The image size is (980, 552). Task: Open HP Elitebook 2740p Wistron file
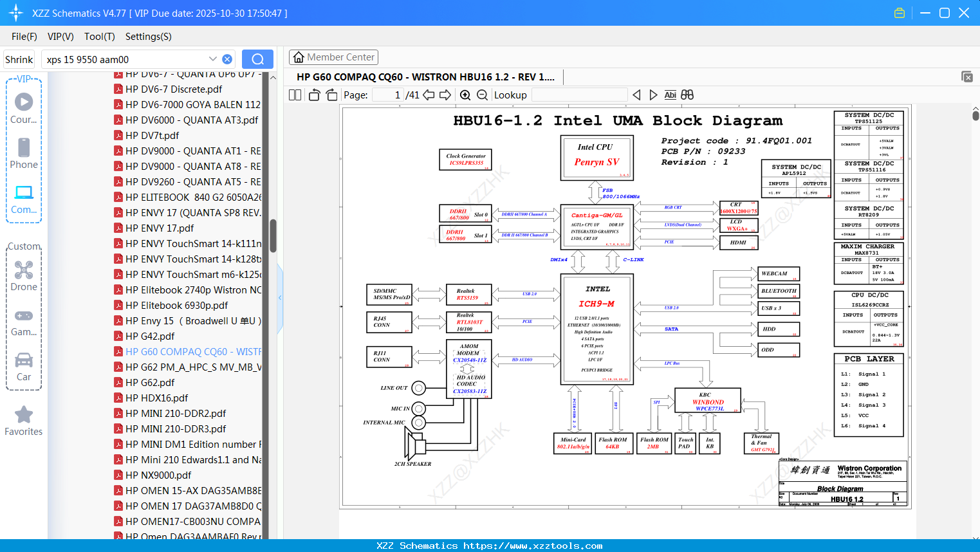(187, 290)
